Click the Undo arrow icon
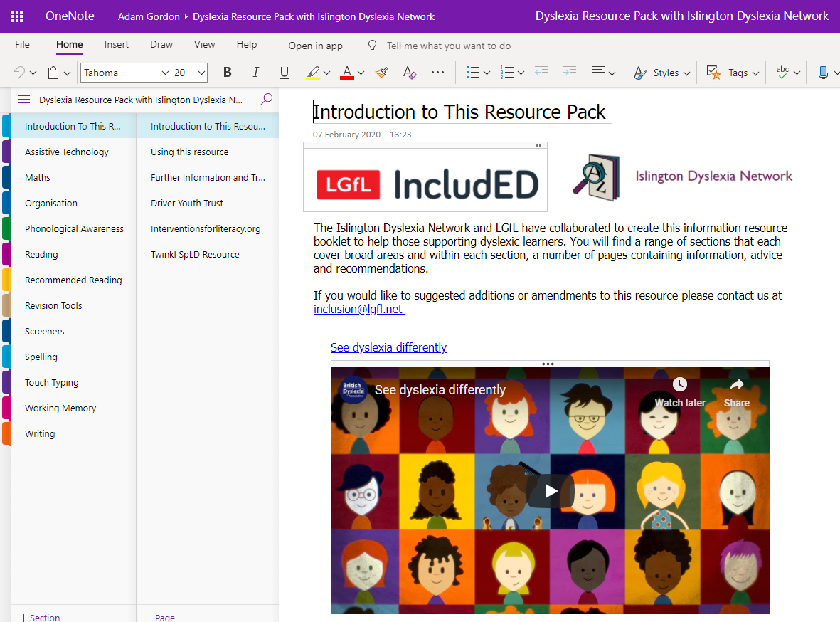840x622 pixels. coord(18,73)
